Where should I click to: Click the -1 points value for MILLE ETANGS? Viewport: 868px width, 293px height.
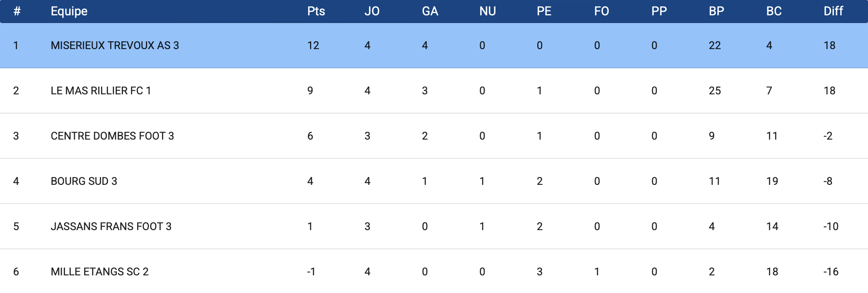[311, 272]
